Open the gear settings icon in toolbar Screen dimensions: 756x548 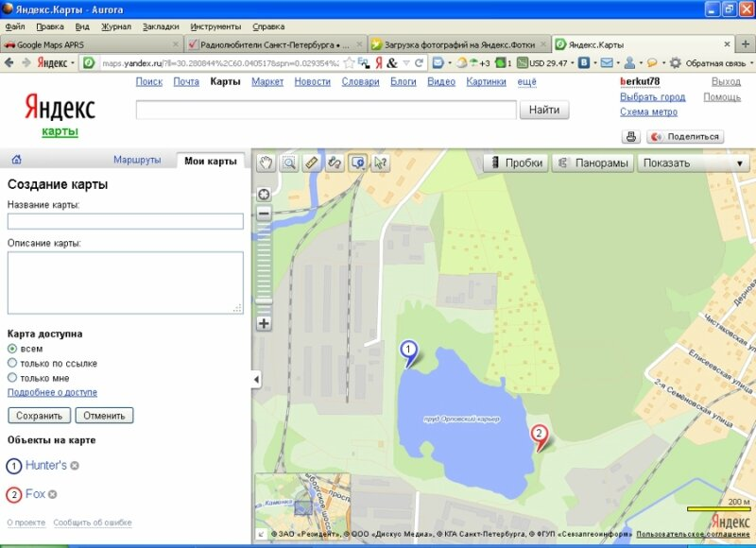[x=676, y=63]
